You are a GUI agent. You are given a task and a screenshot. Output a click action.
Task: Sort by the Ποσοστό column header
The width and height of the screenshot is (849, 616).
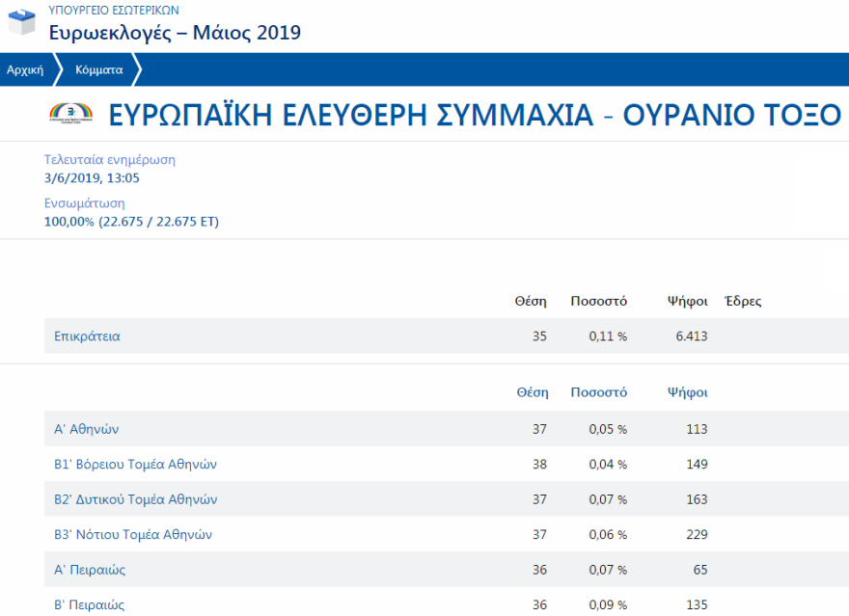[598, 392]
